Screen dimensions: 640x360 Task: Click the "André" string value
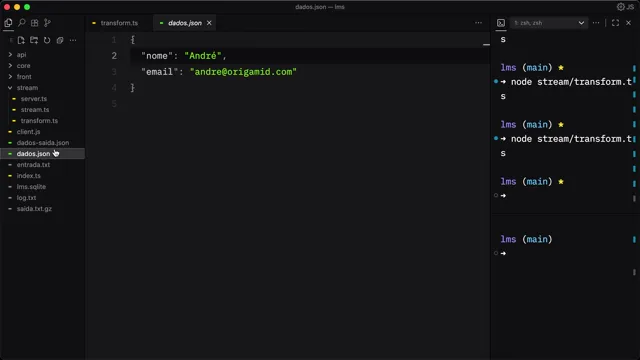202,56
